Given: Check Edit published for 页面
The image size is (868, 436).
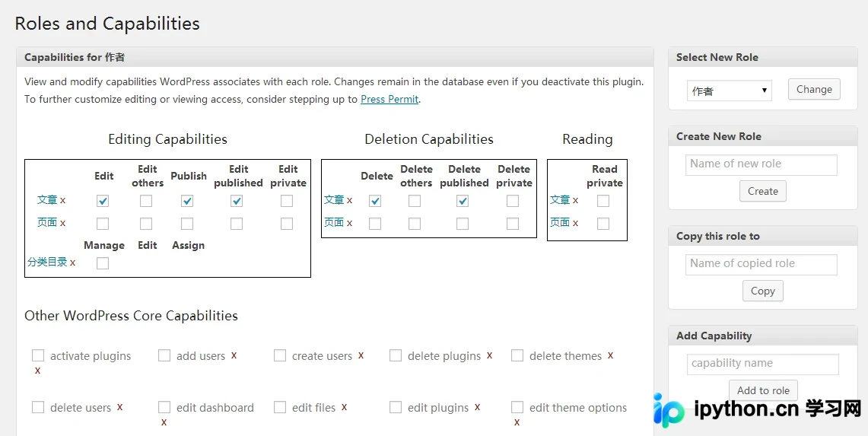Looking at the screenshot, I should pyautogui.click(x=237, y=223).
